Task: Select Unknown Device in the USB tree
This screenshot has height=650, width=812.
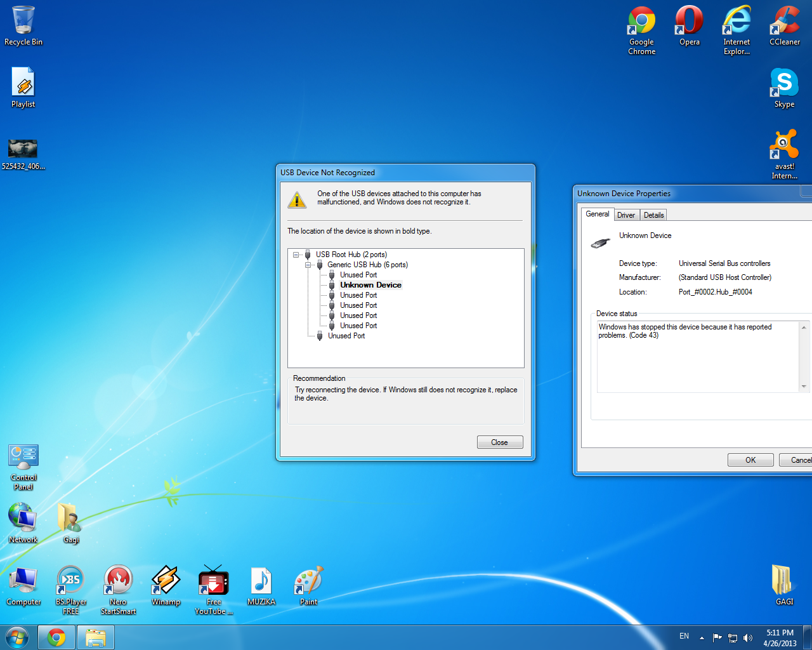Action: click(x=370, y=285)
